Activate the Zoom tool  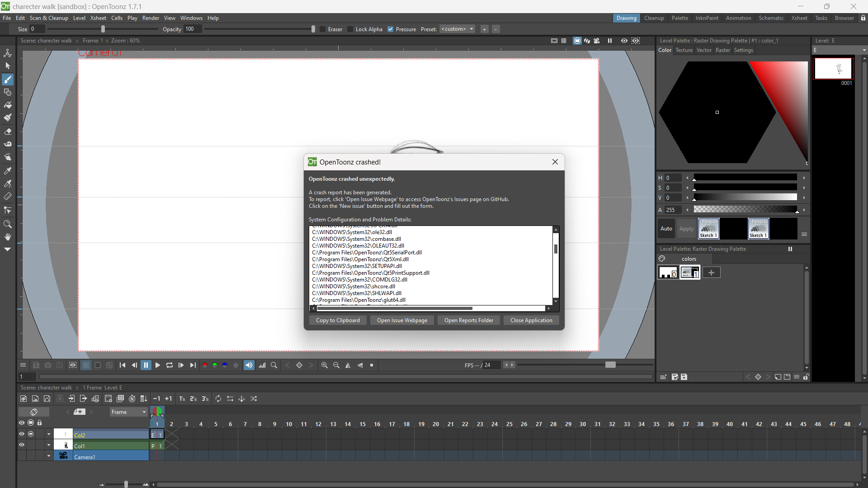coord(8,224)
